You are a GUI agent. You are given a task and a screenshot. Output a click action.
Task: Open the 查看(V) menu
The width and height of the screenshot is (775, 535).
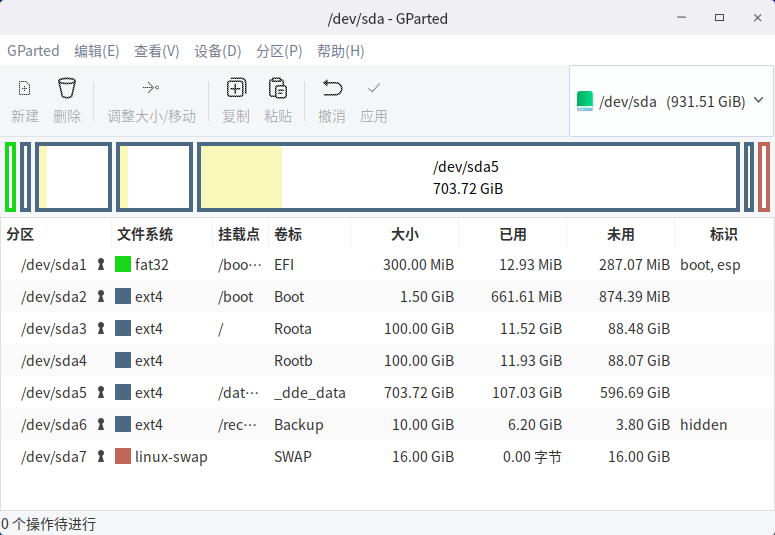(157, 51)
